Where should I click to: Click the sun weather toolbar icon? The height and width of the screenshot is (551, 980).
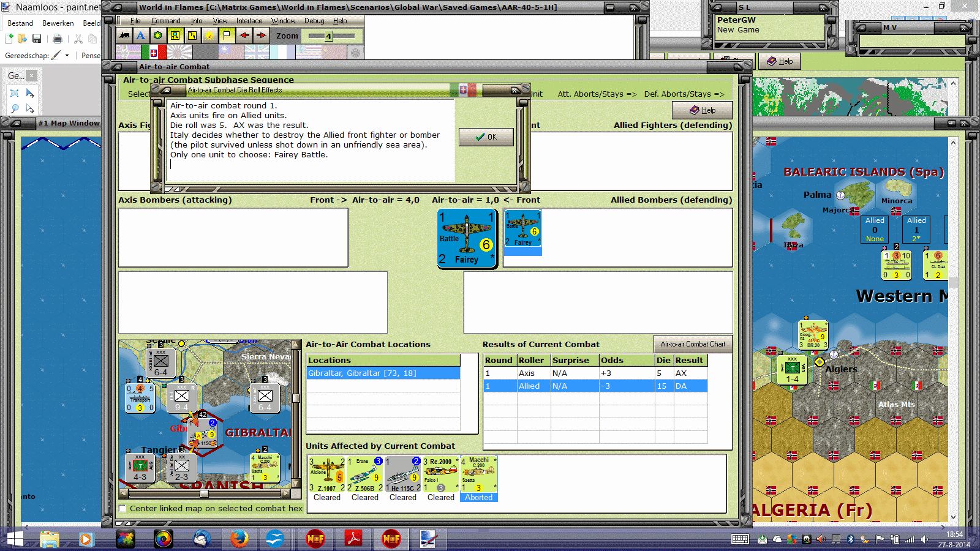(209, 36)
